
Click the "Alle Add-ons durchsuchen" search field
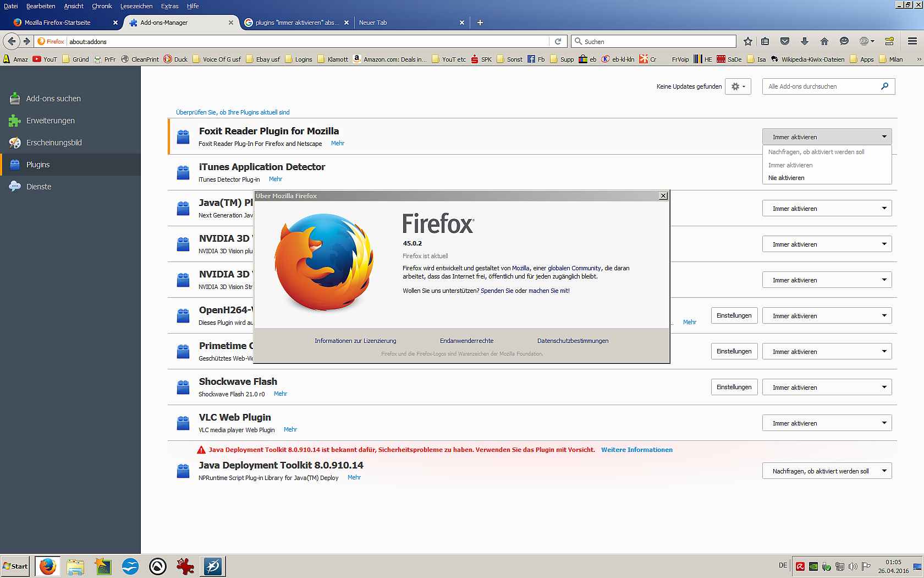[821, 86]
